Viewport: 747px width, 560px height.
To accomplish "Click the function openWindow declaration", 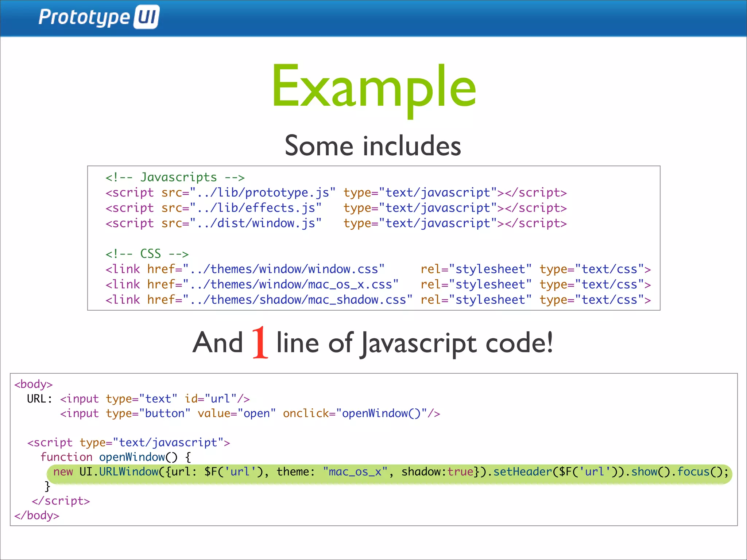I will 115,457.
